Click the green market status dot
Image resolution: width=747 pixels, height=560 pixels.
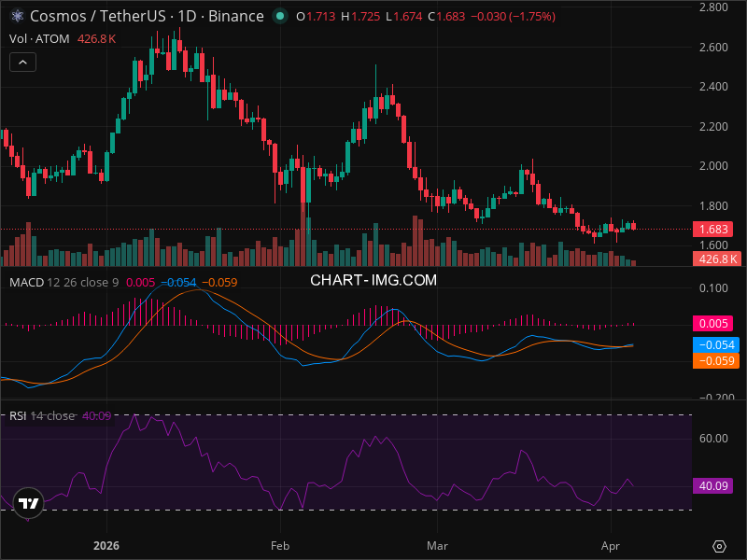[280, 16]
